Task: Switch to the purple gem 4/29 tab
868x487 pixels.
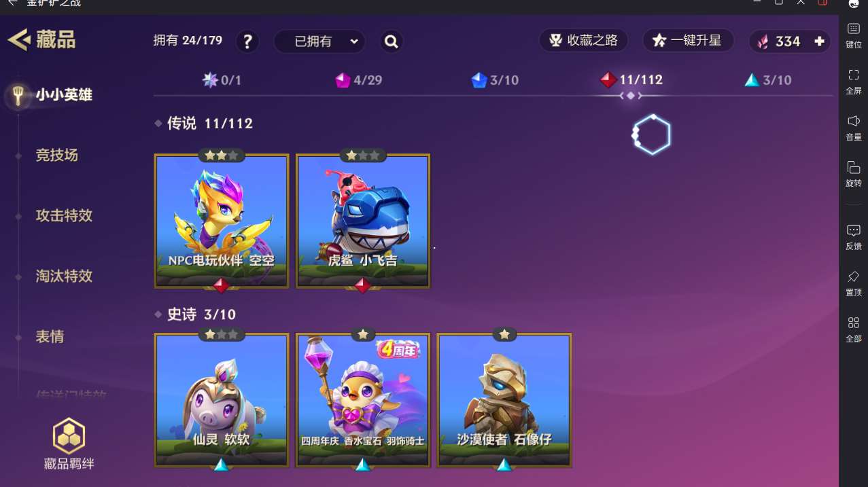Action: click(359, 80)
